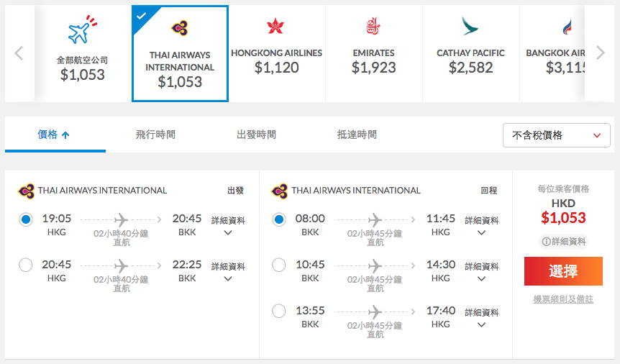The image size is (620, 364).
Task: Pick the Emirates airline logo
Action: click(x=373, y=26)
